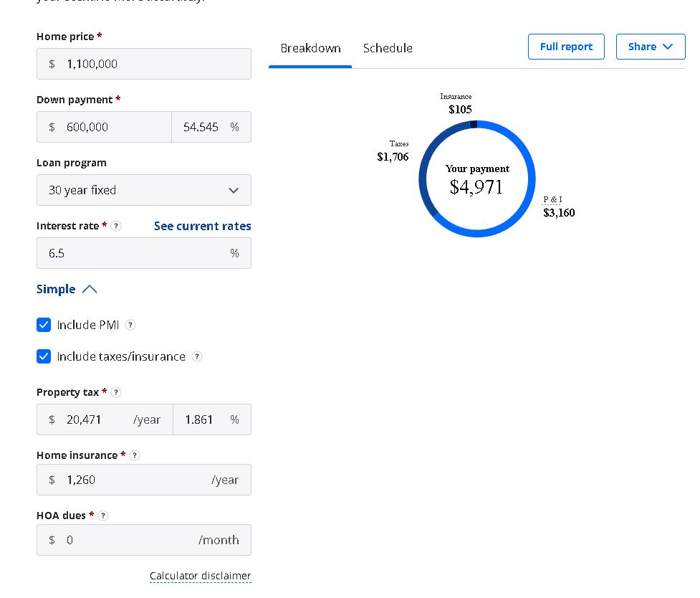Open the Loan program dropdown

click(x=143, y=190)
